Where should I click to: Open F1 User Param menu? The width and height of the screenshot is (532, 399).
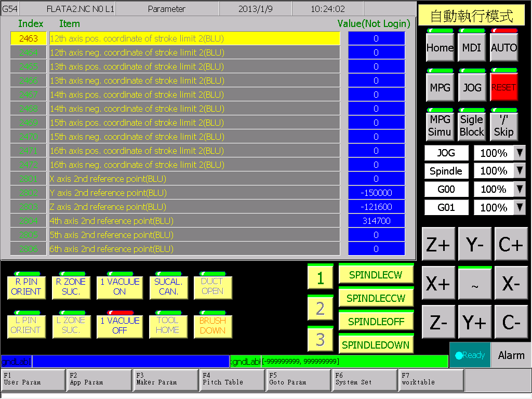[33, 380]
